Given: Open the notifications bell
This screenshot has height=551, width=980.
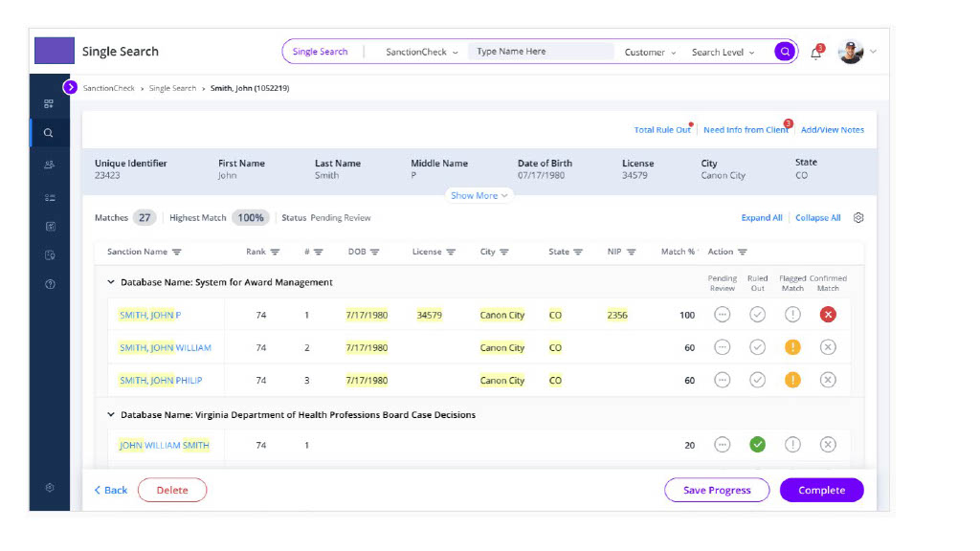Looking at the screenshot, I should [x=816, y=53].
